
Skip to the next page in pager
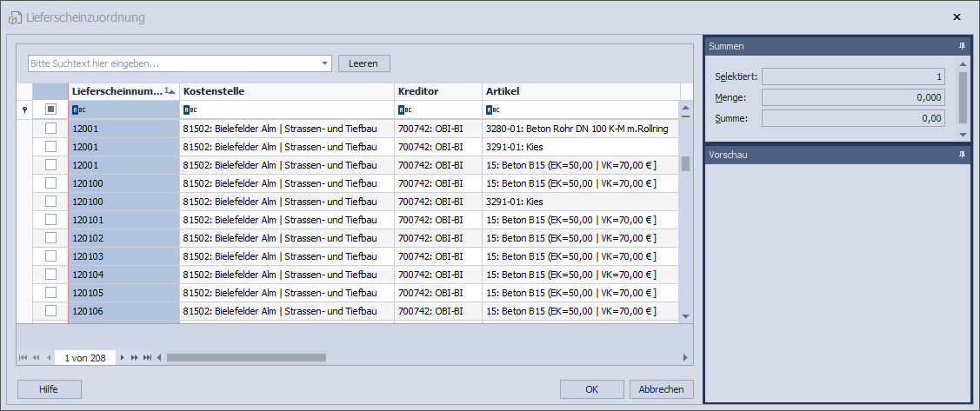click(x=135, y=357)
